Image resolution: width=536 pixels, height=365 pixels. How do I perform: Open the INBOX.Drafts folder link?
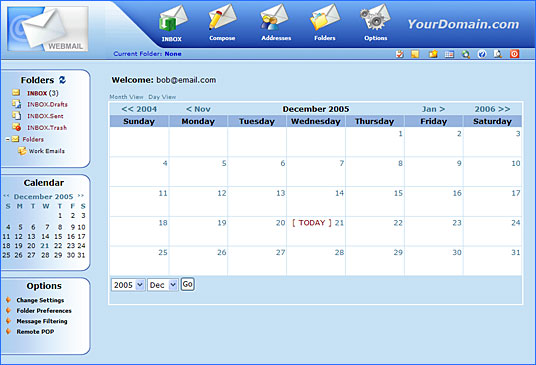[x=47, y=104]
